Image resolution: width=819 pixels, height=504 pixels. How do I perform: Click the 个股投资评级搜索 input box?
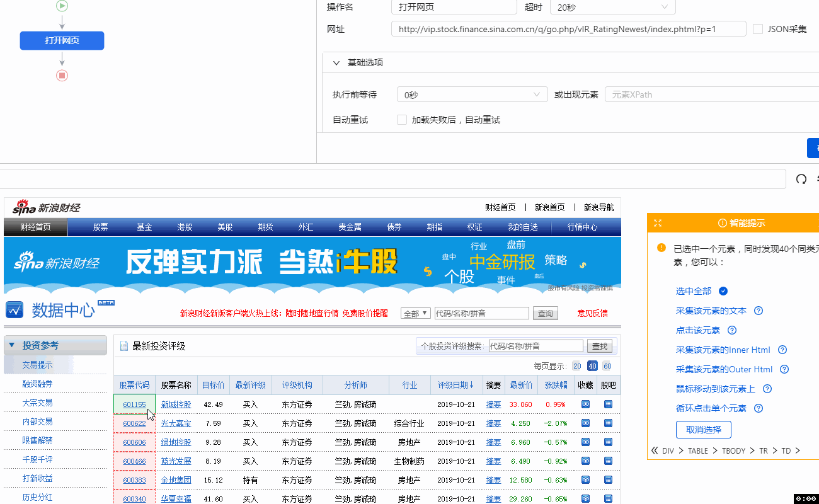[x=536, y=346]
